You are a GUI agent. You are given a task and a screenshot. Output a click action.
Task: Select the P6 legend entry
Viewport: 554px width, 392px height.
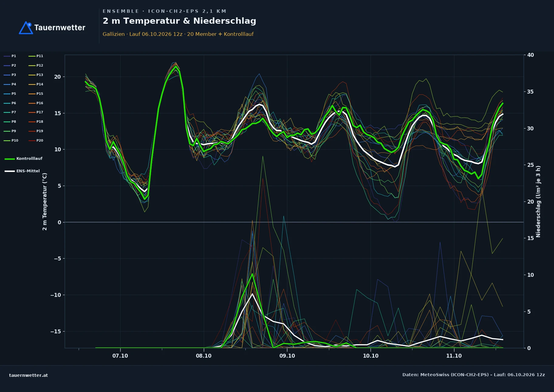[10, 103]
